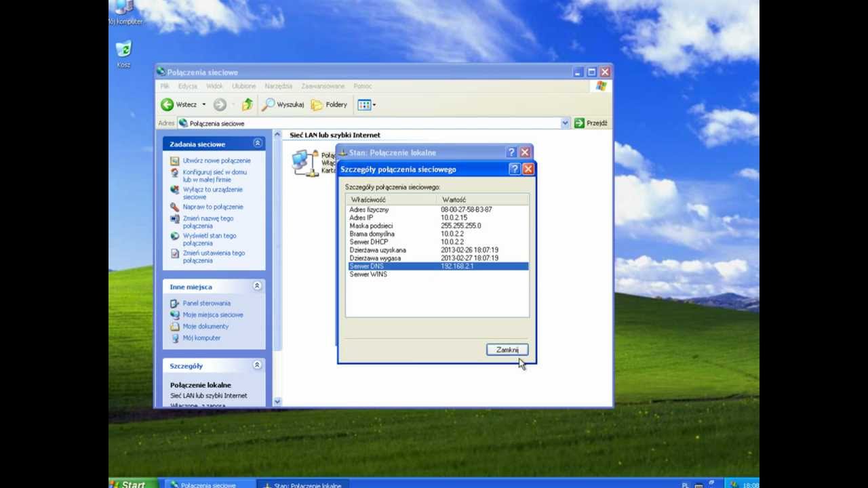Click the Utwórz nowe połączenie icon

point(174,161)
